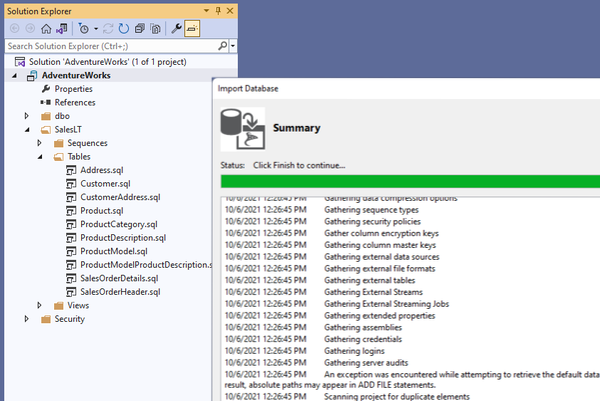Expand the Views folder node

pos(40,305)
